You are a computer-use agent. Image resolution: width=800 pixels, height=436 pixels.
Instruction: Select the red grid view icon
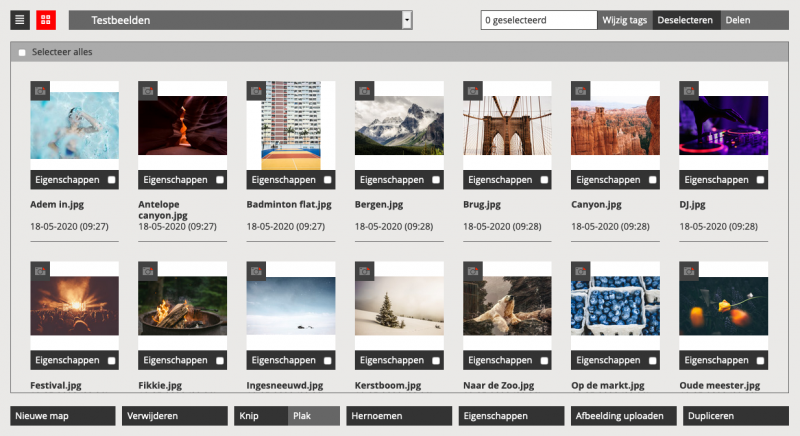(46, 20)
